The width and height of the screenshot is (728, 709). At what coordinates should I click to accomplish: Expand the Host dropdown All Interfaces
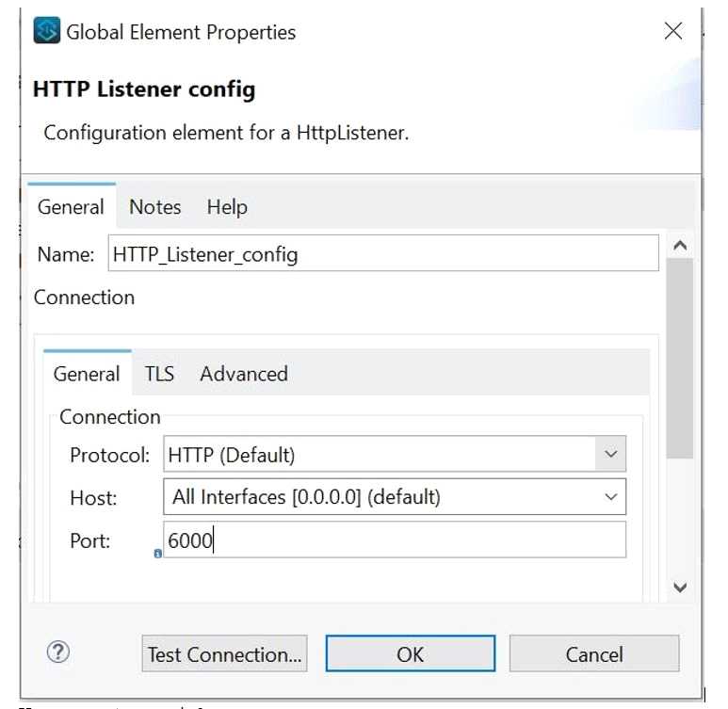pyautogui.click(x=395, y=497)
